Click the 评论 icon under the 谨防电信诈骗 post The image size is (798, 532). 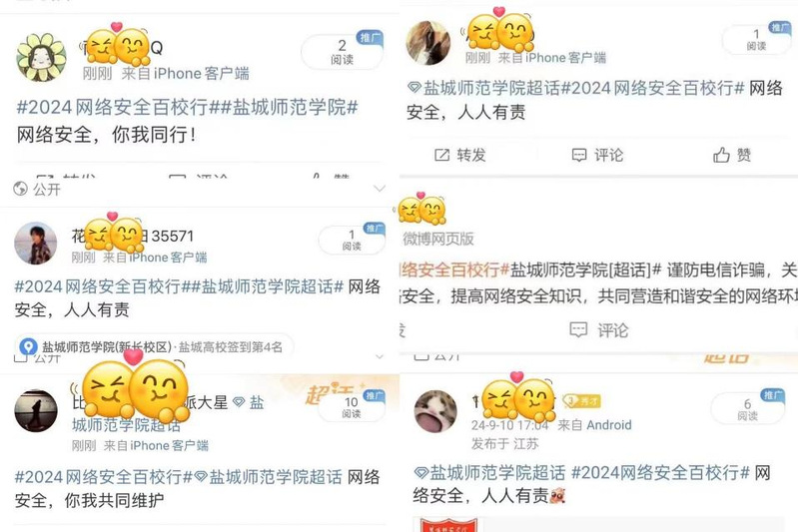click(578, 330)
